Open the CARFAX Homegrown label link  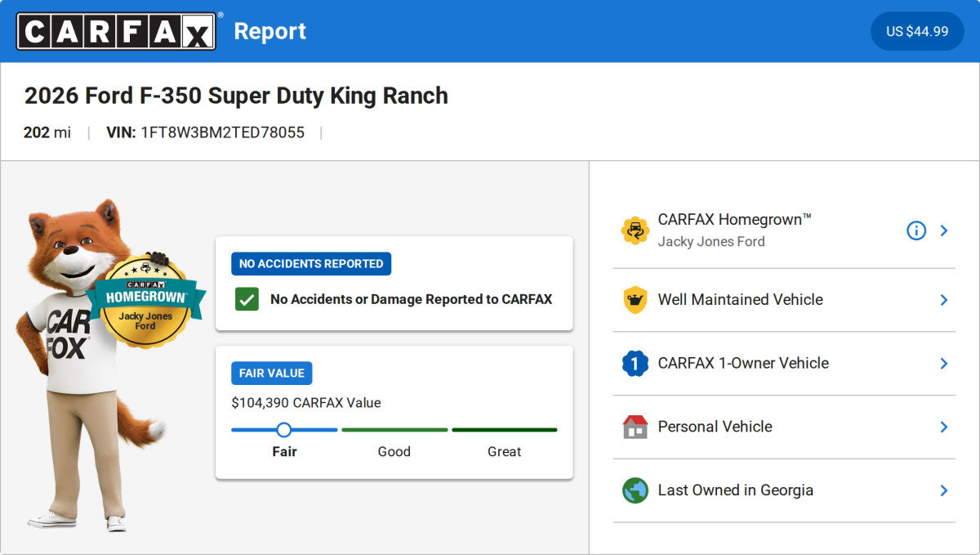735,220
